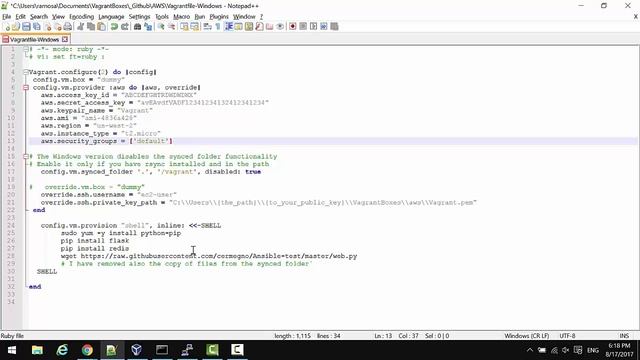Screen dimensions: 640x360
Task: Open the Encoding menu
Action: coord(82,17)
